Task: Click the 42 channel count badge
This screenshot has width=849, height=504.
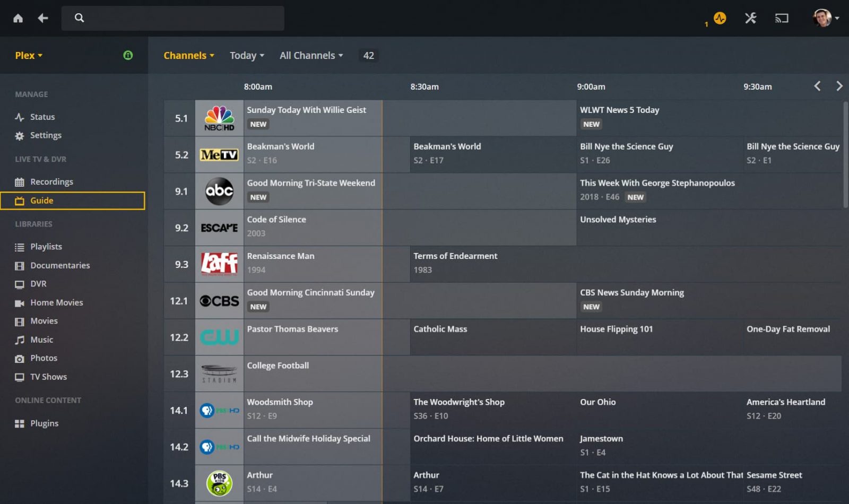Action: coord(369,55)
